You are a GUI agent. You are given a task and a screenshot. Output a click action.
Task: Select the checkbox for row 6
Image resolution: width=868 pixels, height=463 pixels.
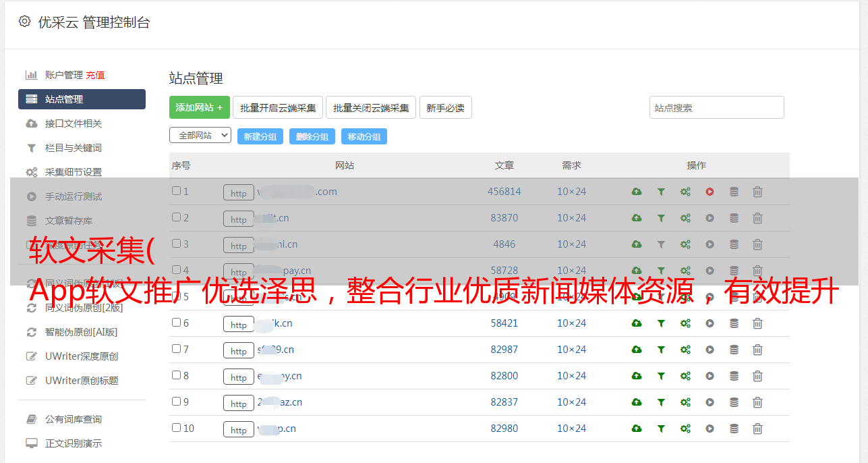(176, 323)
